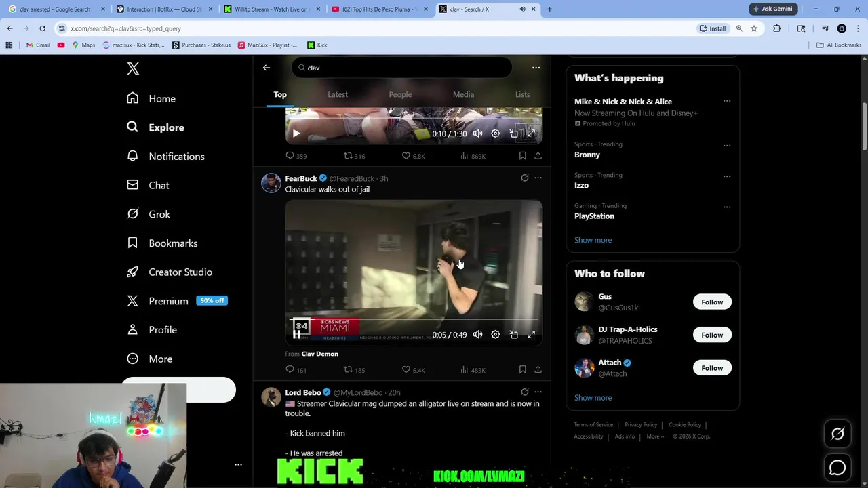Open the floating Grok button
Image resolution: width=868 pixels, height=488 pixels.
[x=837, y=434]
